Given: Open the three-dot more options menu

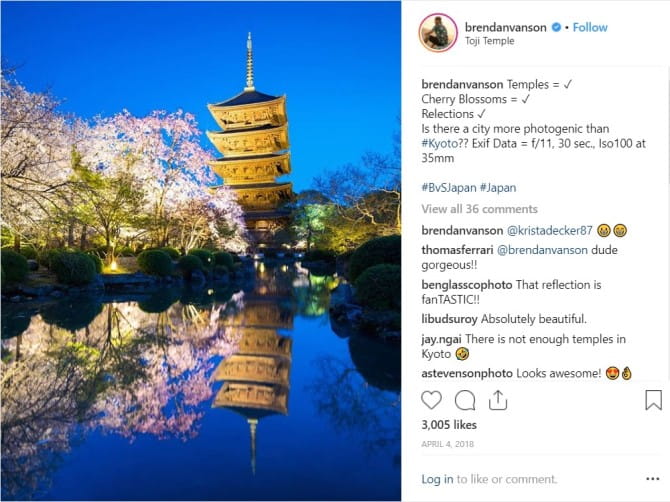Looking at the screenshot, I should click(x=653, y=479).
